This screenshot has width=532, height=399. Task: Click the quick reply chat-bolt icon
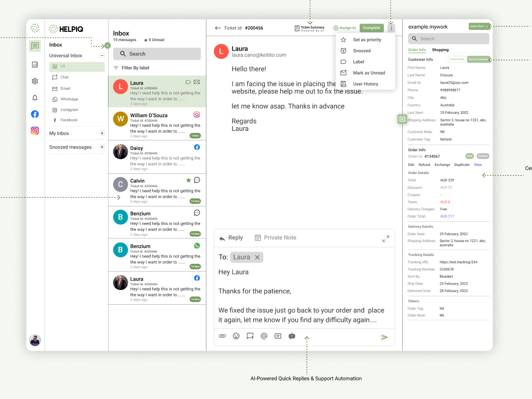coord(250,336)
